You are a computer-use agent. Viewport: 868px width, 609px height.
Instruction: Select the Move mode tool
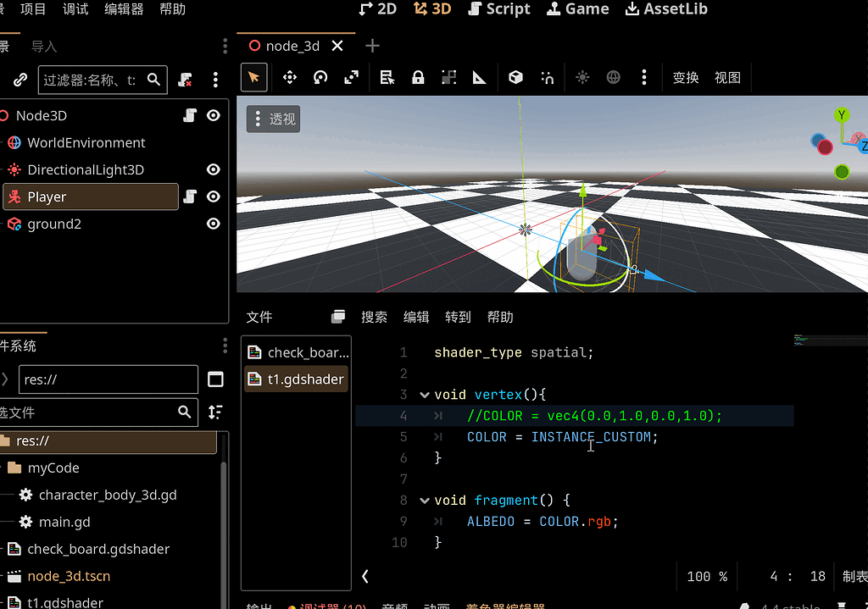pos(289,78)
